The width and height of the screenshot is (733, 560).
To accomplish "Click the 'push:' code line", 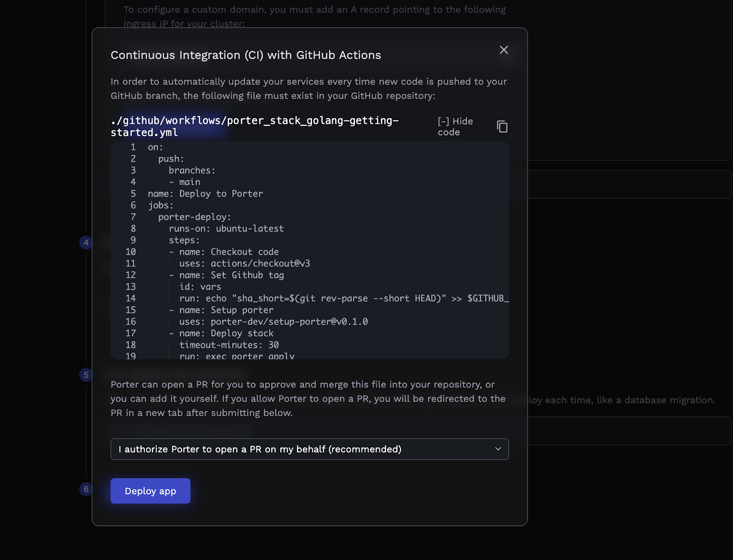I will pyautogui.click(x=171, y=159).
